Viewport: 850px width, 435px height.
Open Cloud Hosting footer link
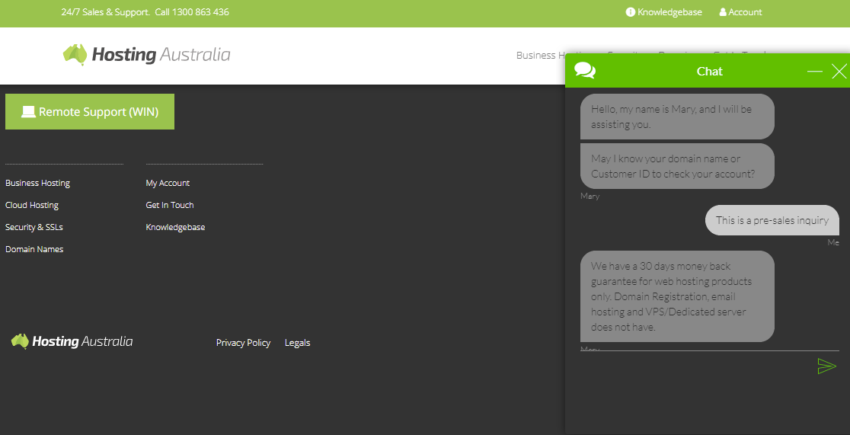point(32,205)
